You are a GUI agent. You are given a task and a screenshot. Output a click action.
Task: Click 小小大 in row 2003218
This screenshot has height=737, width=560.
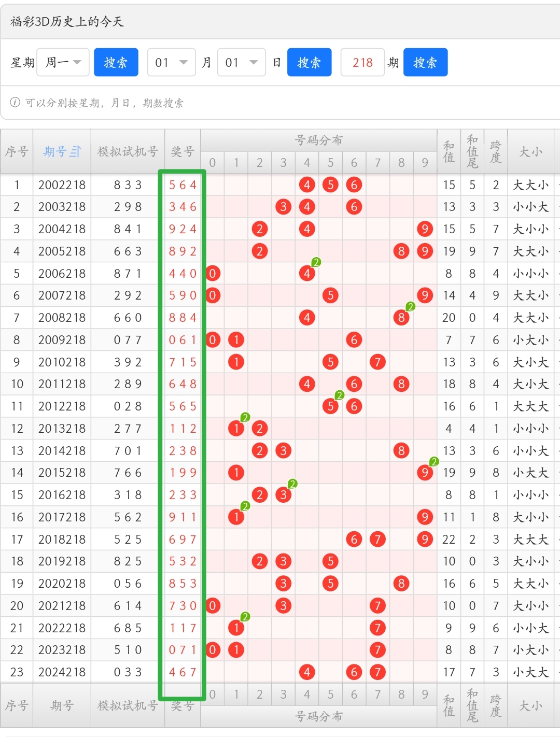coord(530,207)
